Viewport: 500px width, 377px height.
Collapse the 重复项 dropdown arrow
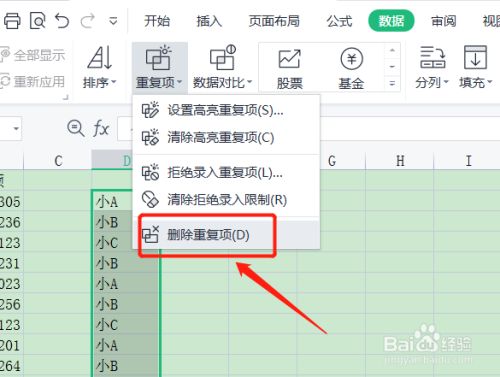coord(179,82)
